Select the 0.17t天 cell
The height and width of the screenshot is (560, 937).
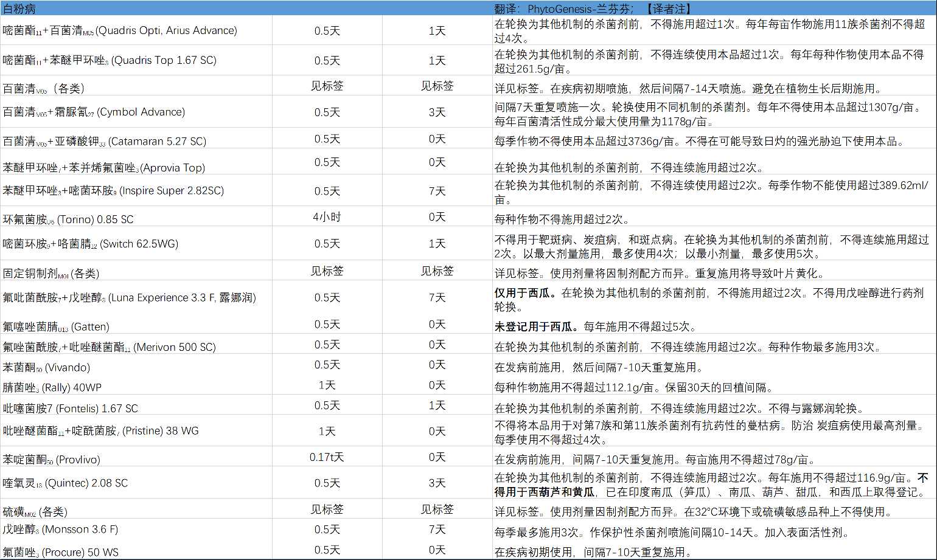point(327,457)
